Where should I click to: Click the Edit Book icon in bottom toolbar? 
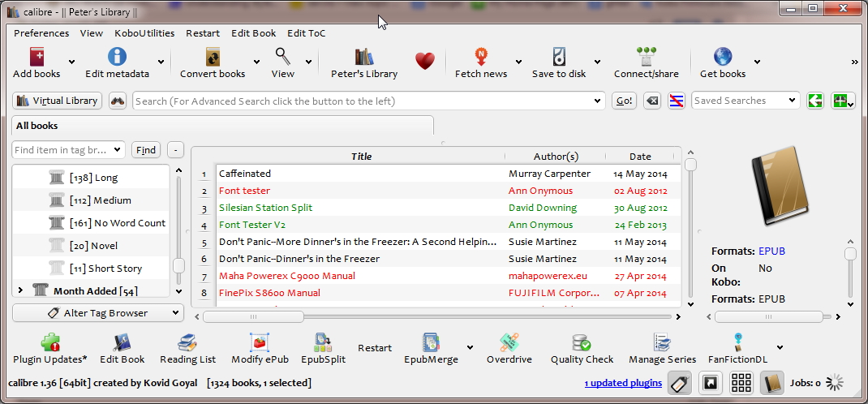(122, 342)
